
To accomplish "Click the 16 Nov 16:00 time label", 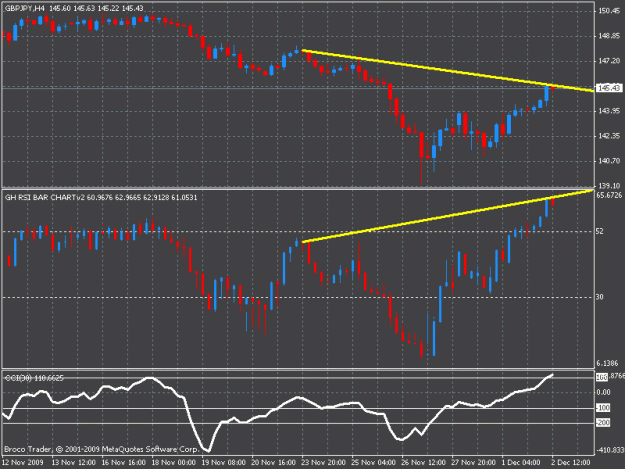I will click(x=123, y=462).
